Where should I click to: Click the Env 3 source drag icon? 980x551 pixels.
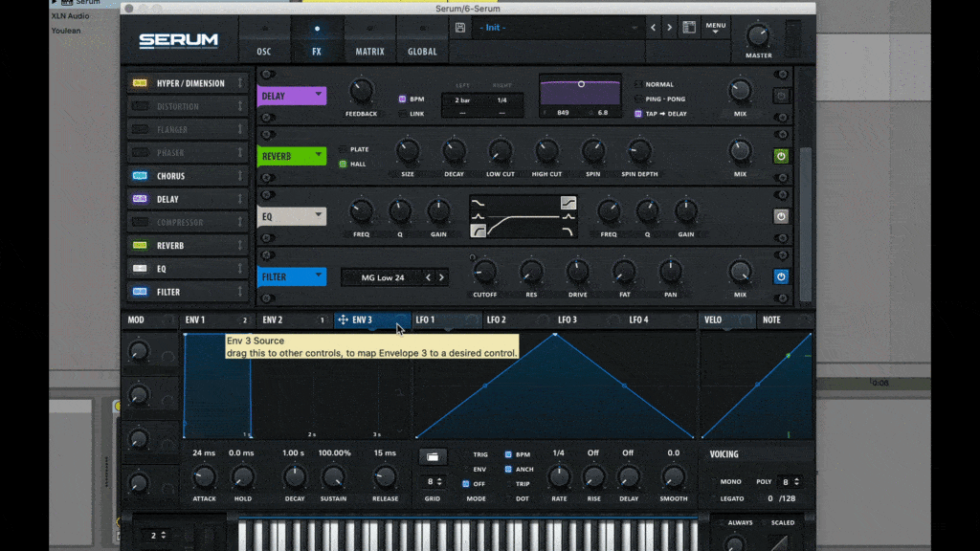(x=343, y=320)
